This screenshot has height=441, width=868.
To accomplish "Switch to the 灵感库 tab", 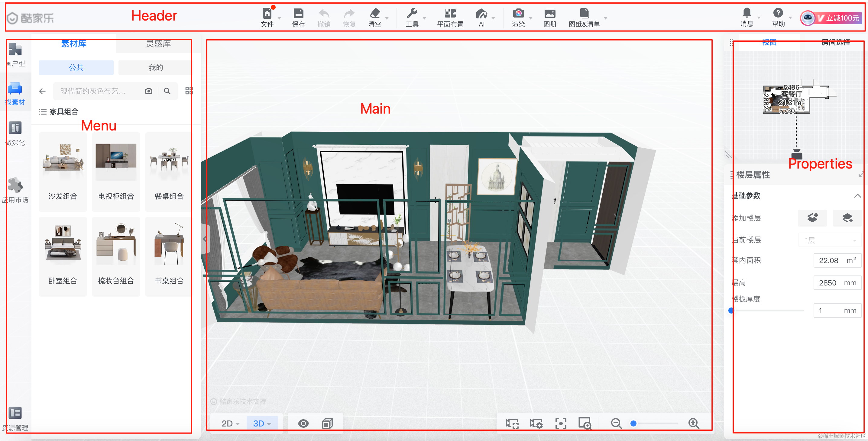I will pos(158,44).
